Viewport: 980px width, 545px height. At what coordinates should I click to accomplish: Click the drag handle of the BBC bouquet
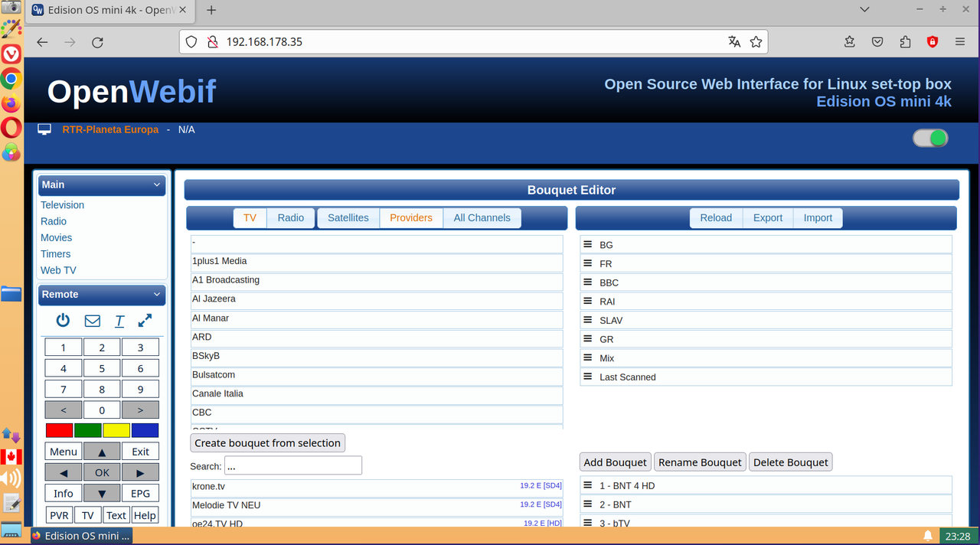(588, 282)
